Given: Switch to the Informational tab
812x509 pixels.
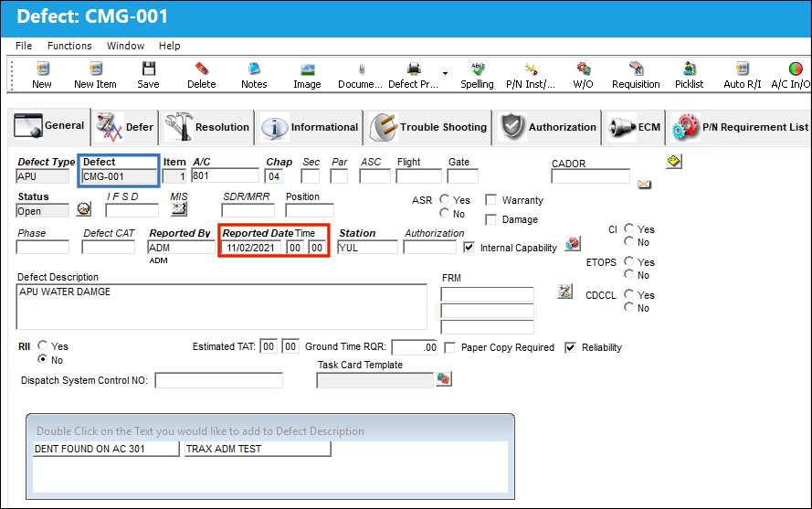Looking at the screenshot, I should point(309,128).
